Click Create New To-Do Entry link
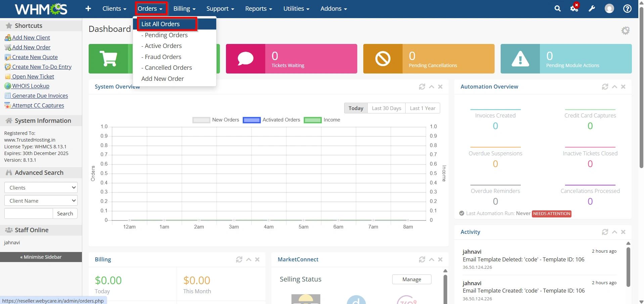The width and height of the screenshot is (644, 304). 42,67
